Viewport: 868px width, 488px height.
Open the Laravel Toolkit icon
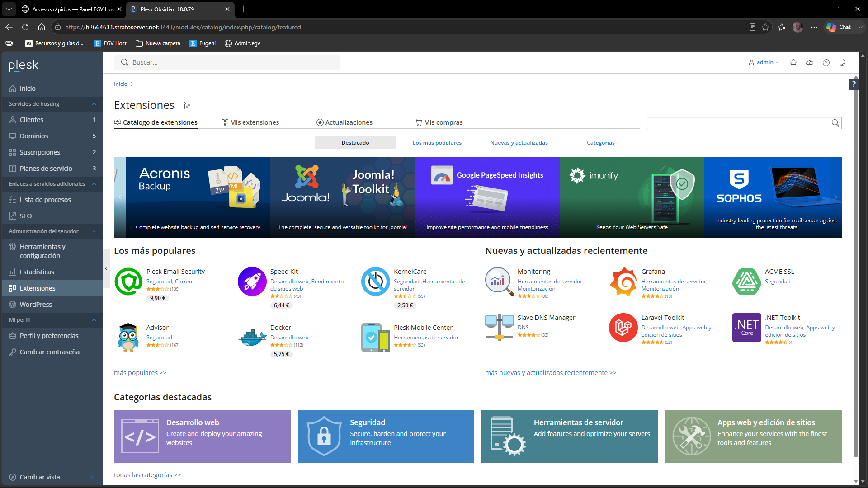pyautogui.click(x=623, y=328)
